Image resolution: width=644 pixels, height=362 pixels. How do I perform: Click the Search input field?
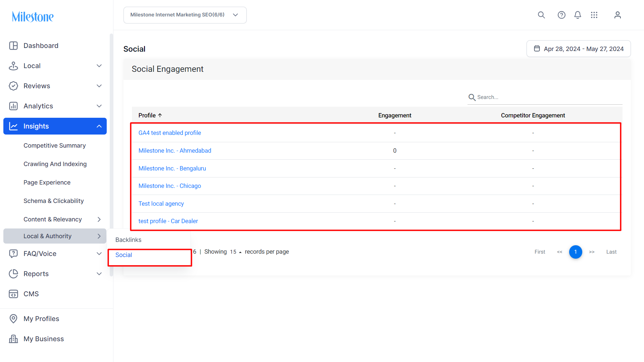point(545,97)
